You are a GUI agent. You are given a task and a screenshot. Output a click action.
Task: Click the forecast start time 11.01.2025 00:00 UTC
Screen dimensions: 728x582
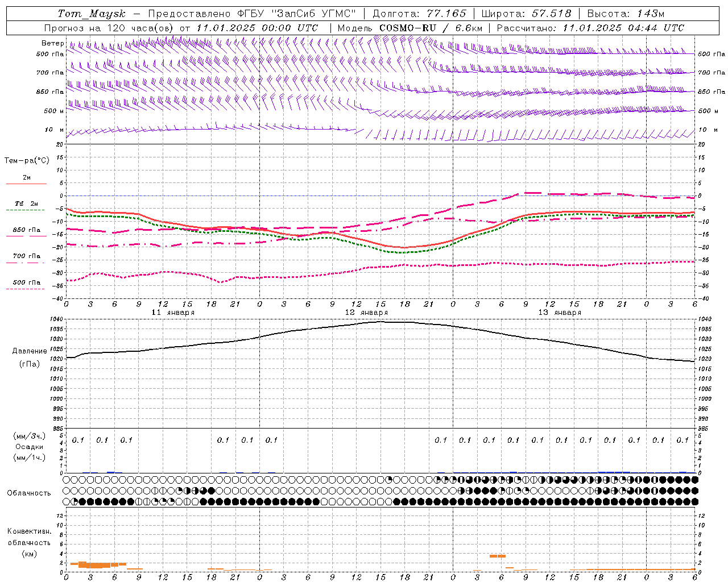coord(257,28)
